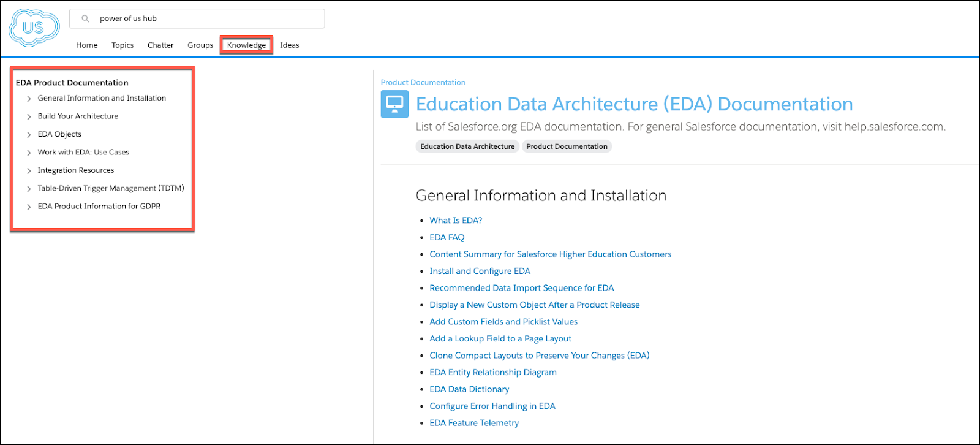Open EDA Data Dictionary link

pos(469,389)
